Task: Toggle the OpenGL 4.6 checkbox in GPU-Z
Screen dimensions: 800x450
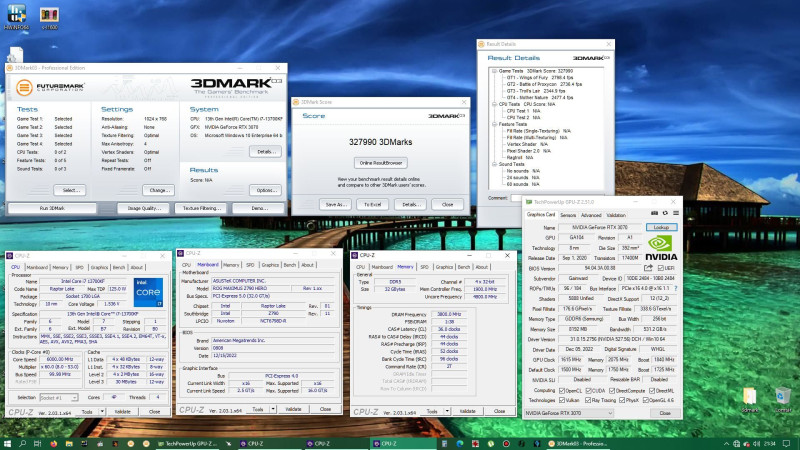Action: click(x=645, y=401)
